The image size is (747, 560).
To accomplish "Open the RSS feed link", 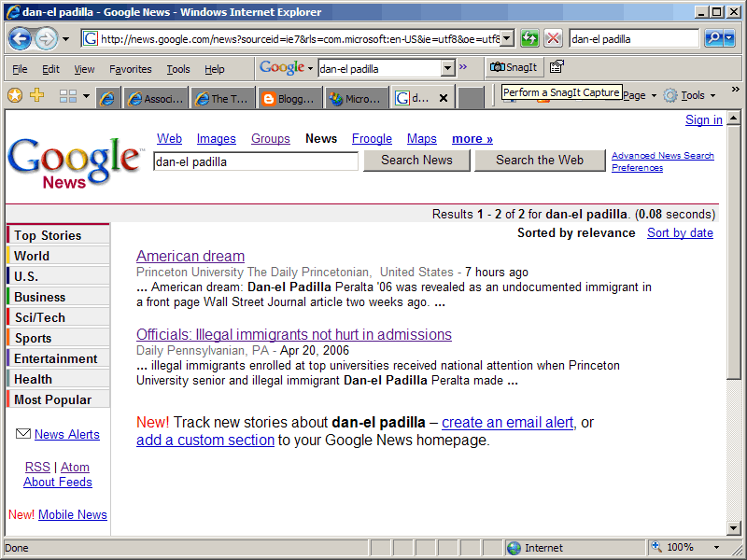I will point(37,468).
